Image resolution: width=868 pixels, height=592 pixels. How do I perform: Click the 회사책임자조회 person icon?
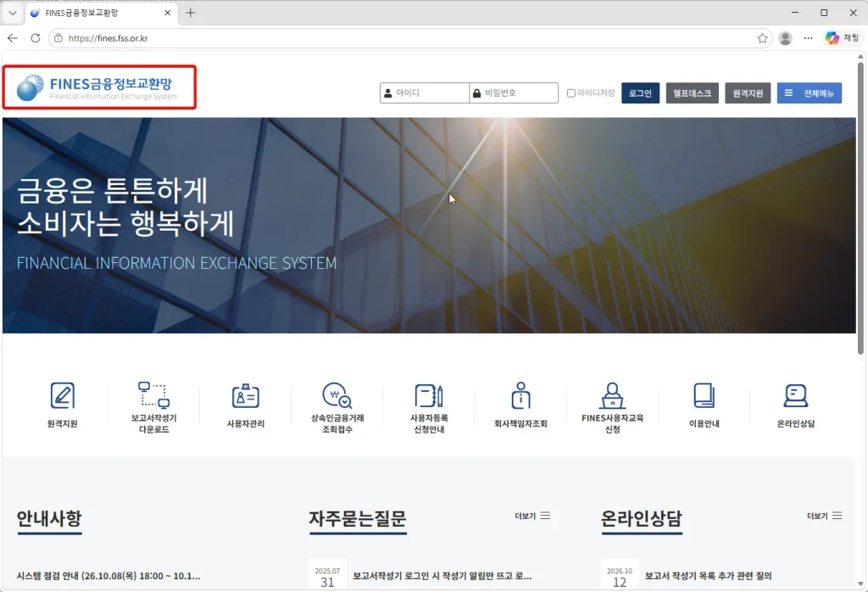(x=520, y=395)
